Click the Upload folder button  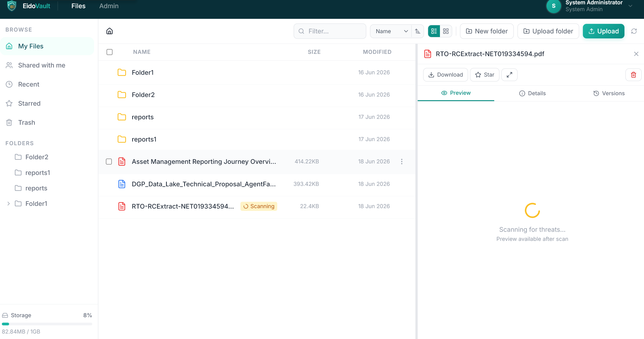pyautogui.click(x=548, y=31)
